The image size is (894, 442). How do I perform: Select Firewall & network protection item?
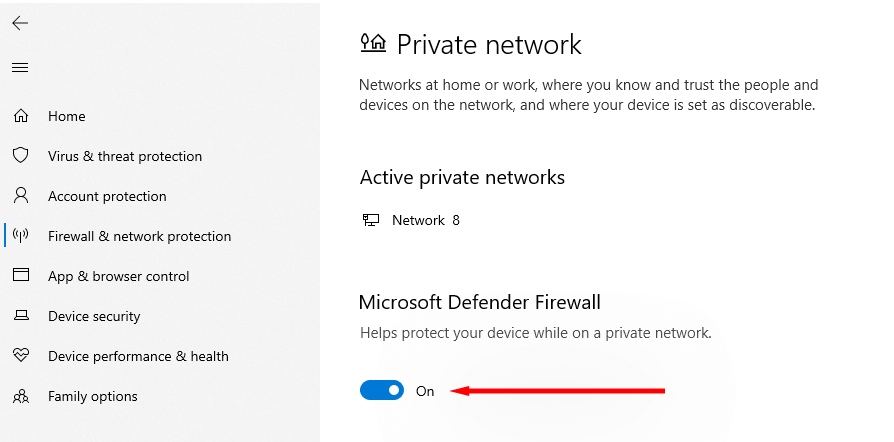click(139, 236)
